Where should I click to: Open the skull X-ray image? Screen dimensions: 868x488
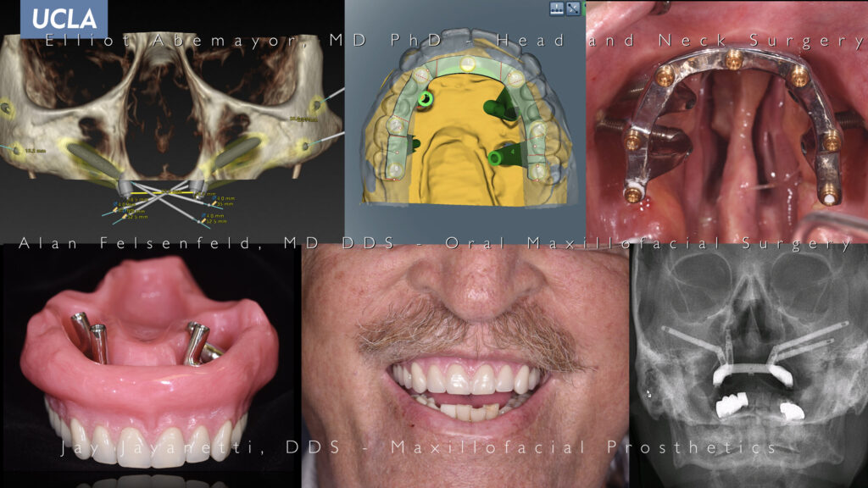coord(746,364)
